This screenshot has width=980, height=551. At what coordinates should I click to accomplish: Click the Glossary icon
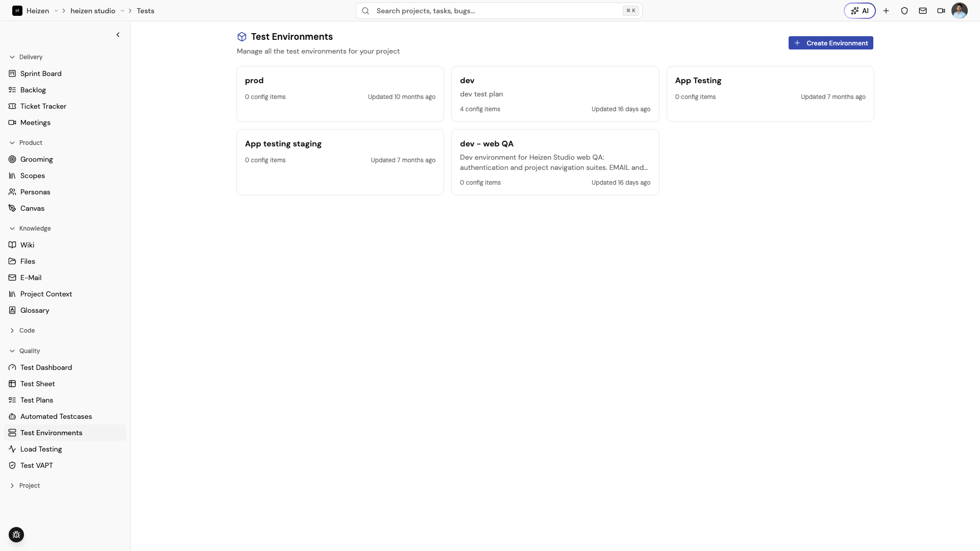[12, 310]
